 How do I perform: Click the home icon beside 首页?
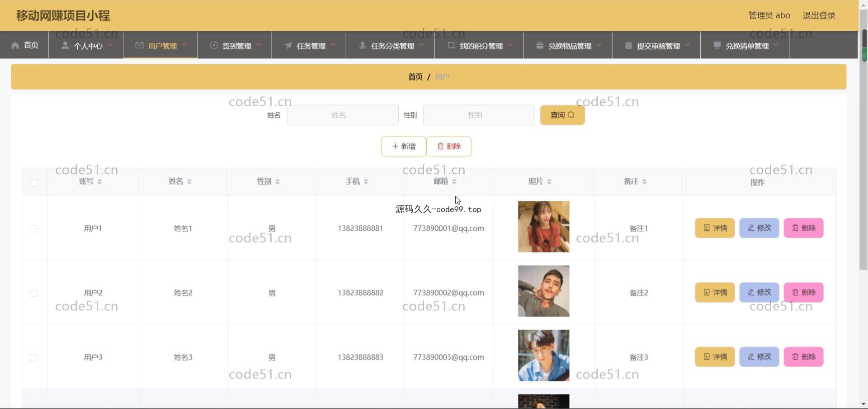(15, 45)
